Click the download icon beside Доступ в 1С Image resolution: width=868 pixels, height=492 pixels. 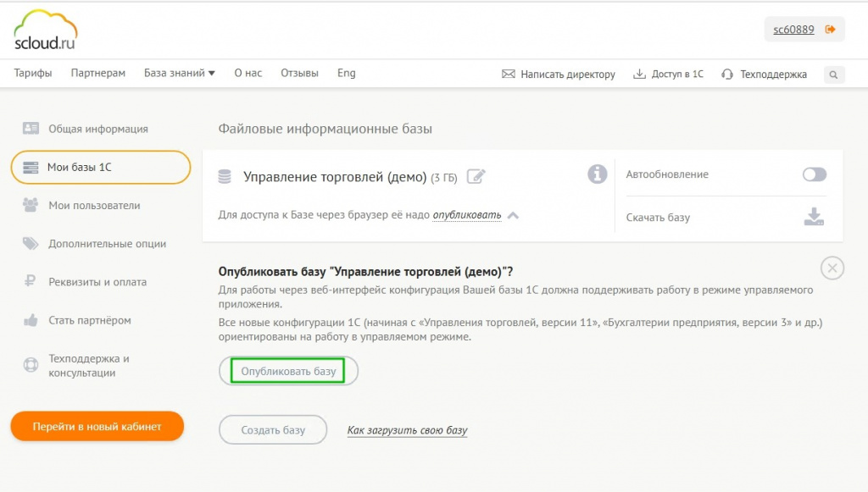639,74
